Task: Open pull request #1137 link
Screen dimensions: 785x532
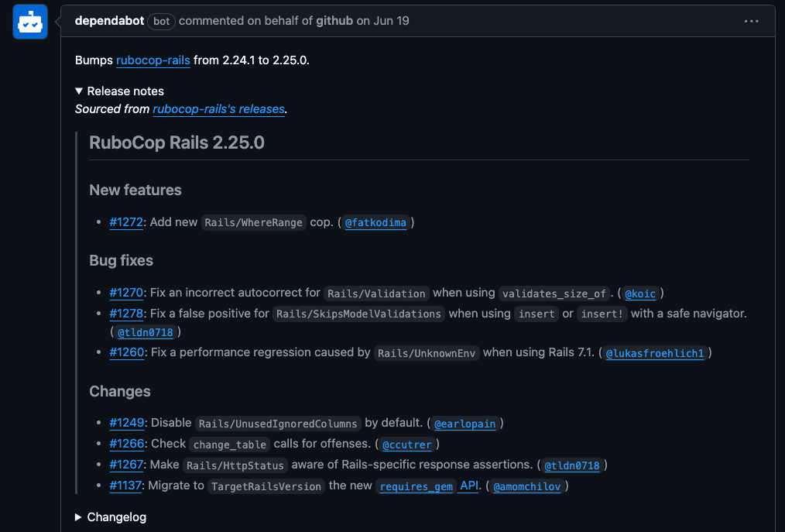Action: [x=125, y=486]
